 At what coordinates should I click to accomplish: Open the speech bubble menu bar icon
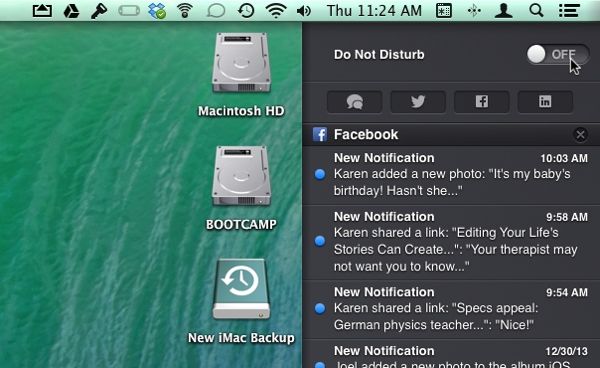pos(215,11)
